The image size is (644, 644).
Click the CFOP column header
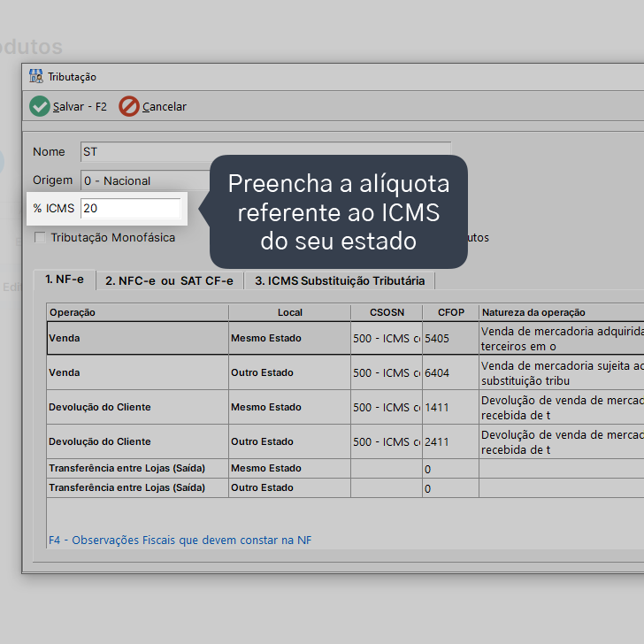click(450, 312)
